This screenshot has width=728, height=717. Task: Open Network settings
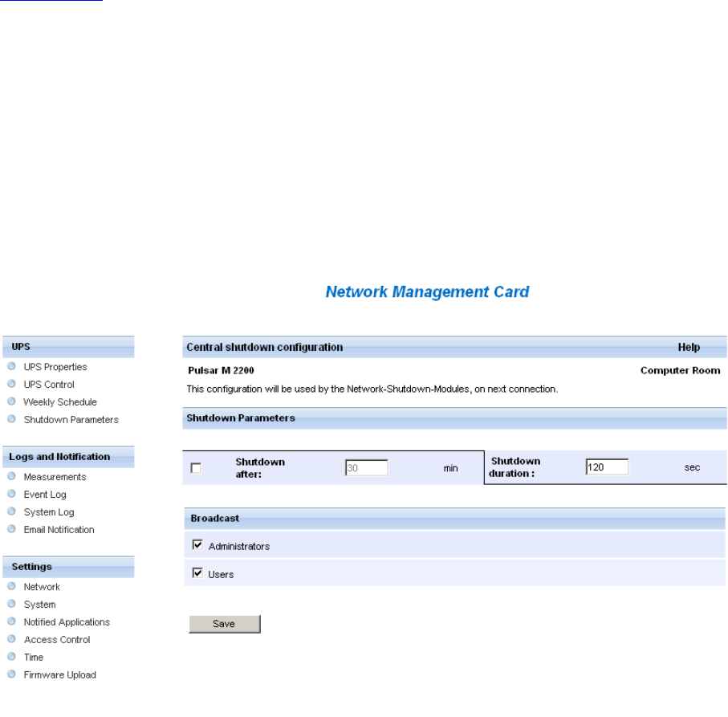coord(42,587)
